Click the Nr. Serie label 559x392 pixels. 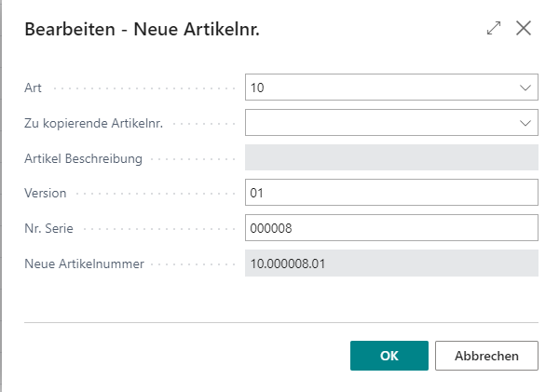coord(48,228)
